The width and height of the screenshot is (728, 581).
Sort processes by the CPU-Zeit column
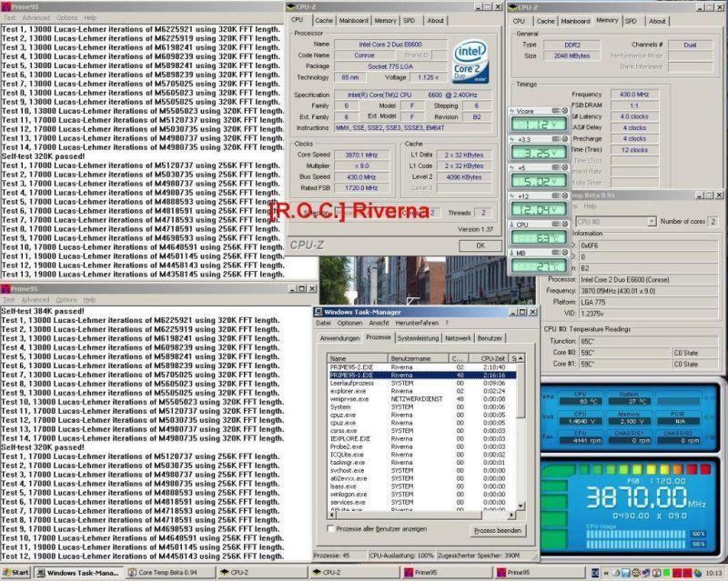pyautogui.click(x=489, y=358)
